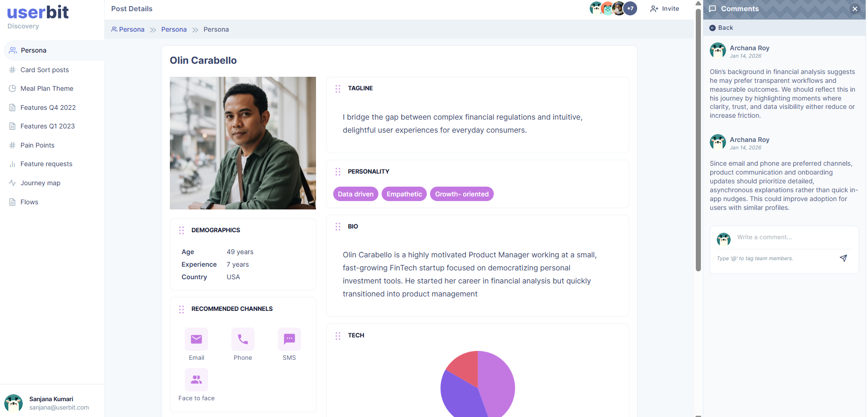Screen dimensions: 868x417
Task: Select the Phone channel icon
Action: (242, 339)
